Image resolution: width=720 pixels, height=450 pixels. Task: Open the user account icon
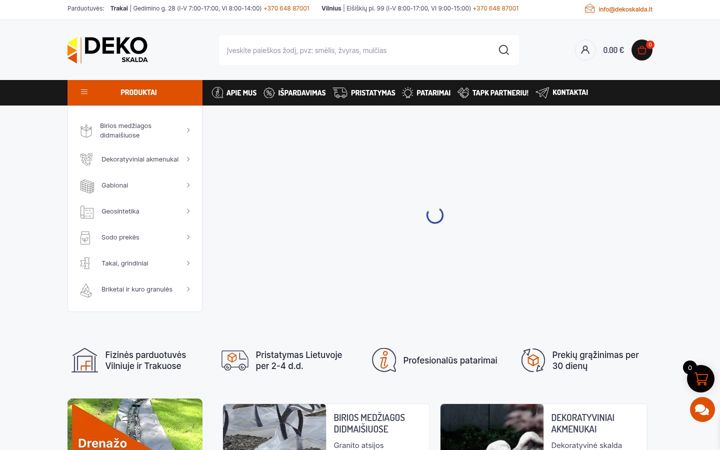[x=585, y=50]
